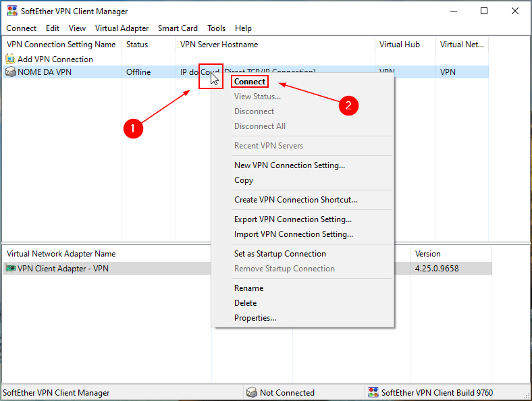
Task: Open the Tools menu
Action: (217, 28)
